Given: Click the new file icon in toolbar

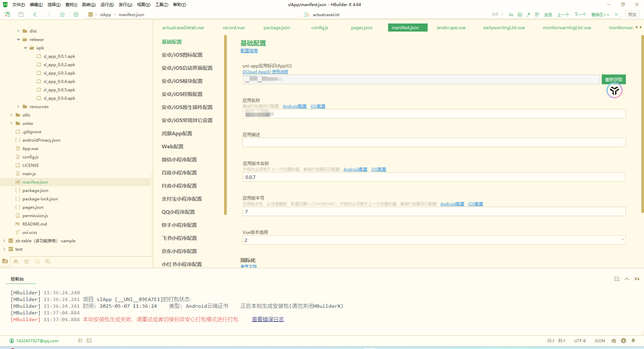Looking at the screenshot, I should click(7, 14).
